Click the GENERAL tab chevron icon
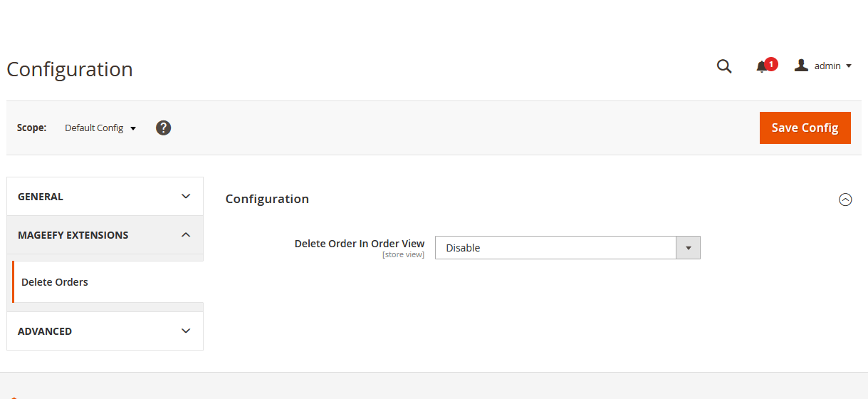This screenshot has width=868, height=399. click(186, 197)
